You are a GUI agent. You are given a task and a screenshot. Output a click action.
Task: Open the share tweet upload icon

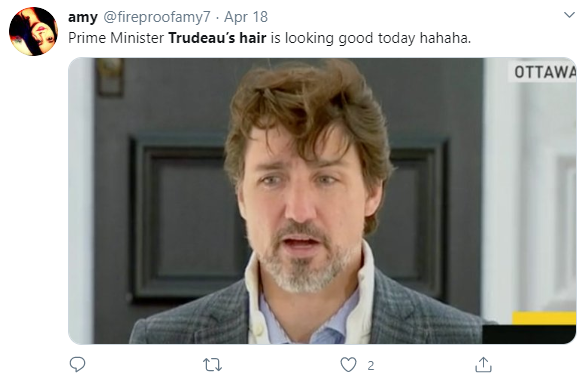(x=483, y=364)
